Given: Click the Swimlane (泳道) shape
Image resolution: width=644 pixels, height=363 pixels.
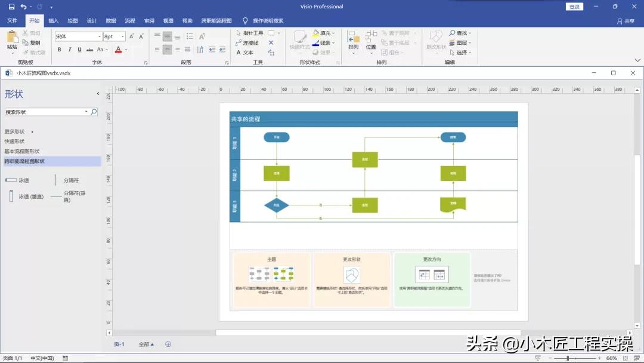Looking at the screenshot, I should (17, 180).
